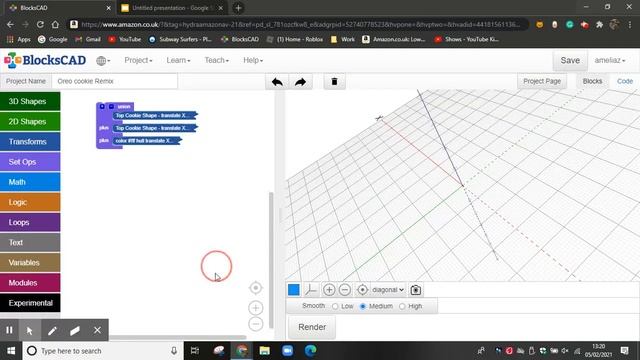Open the diagonal view angle dropdown
The width and height of the screenshot is (640, 360).
388,290
